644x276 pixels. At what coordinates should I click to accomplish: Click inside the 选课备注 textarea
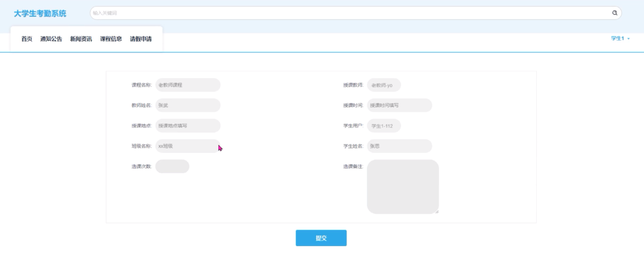pos(403,187)
